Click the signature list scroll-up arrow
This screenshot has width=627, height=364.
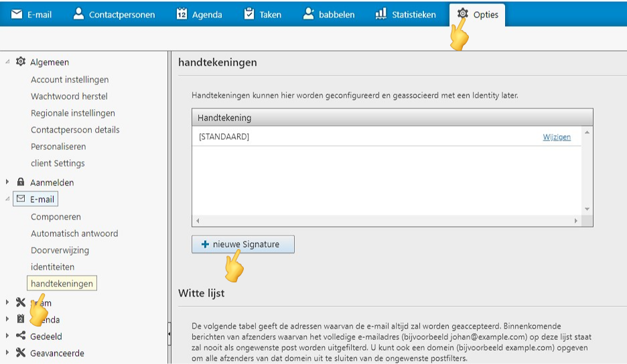pyautogui.click(x=587, y=132)
